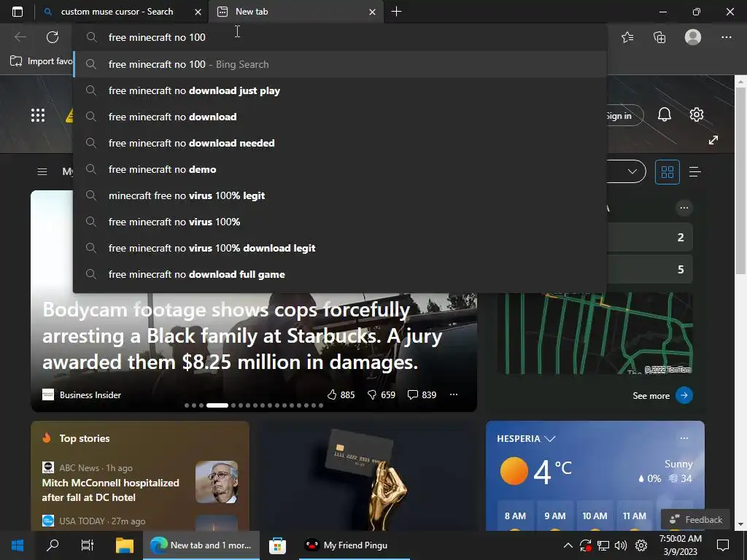Click the Top stories heading

click(x=85, y=438)
